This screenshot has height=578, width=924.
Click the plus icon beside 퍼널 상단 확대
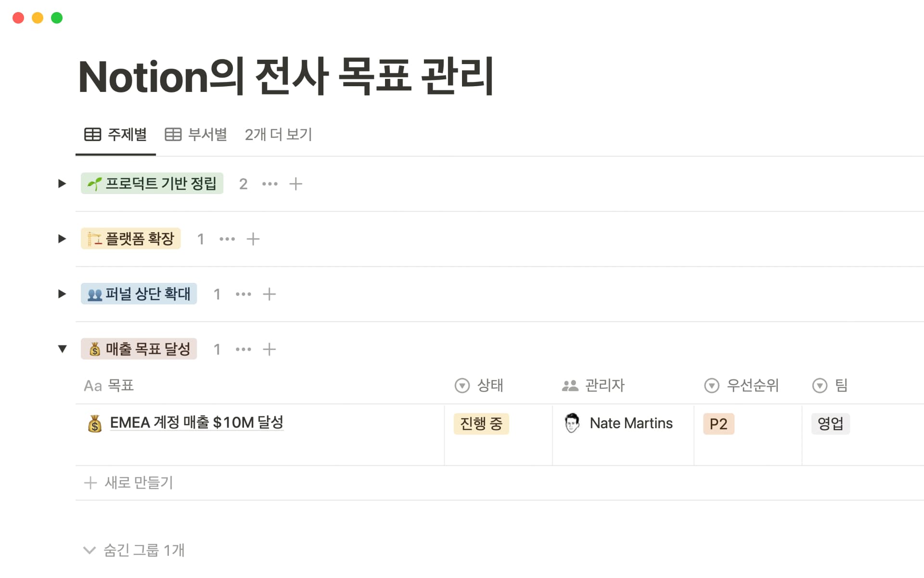pos(269,294)
